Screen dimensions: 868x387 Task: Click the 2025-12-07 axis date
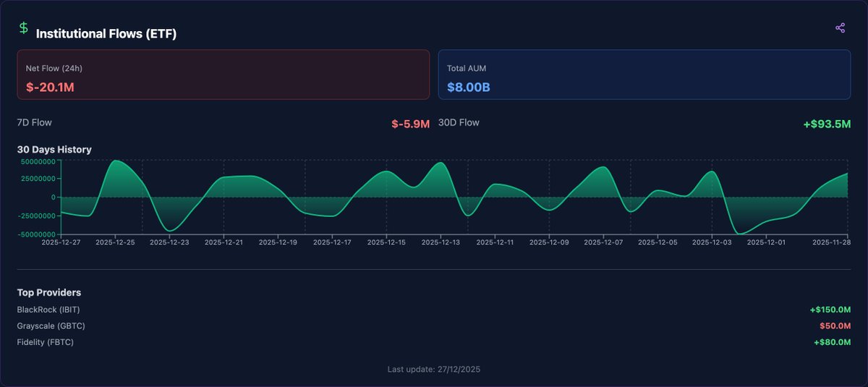604,243
